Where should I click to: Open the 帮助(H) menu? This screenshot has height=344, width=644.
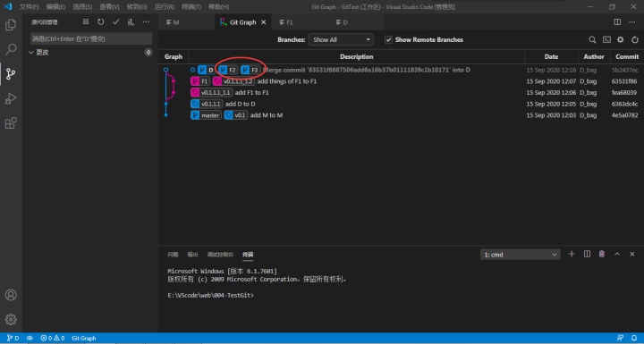pos(219,7)
